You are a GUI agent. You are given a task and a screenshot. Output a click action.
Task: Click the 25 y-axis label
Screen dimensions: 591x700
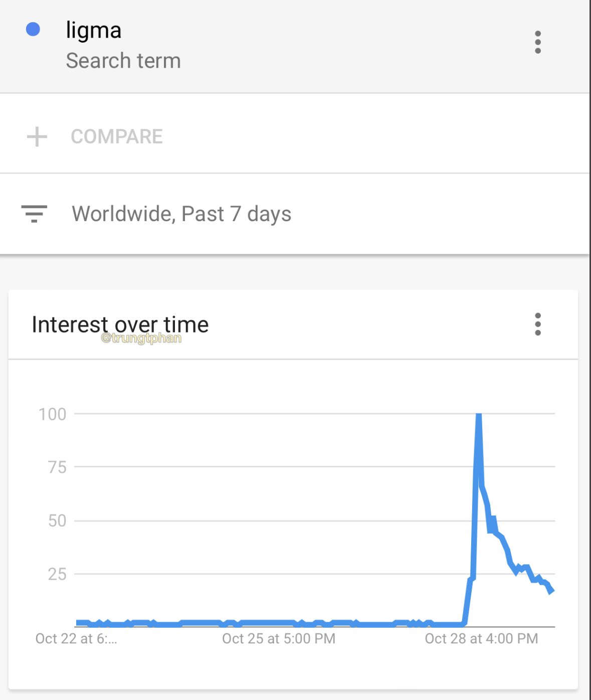click(x=57, y=574)
